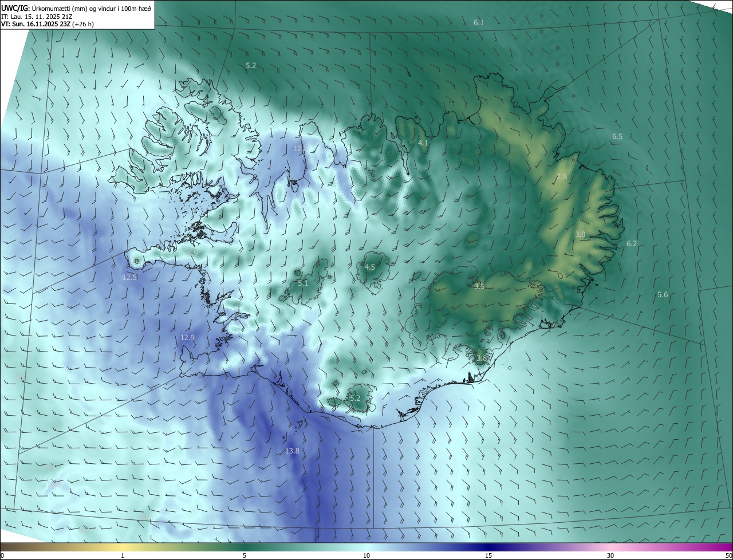This screenshot has height=560, width=733.
Task: Click the 6.1 value at the top of the map
Action: coord(479,23)
